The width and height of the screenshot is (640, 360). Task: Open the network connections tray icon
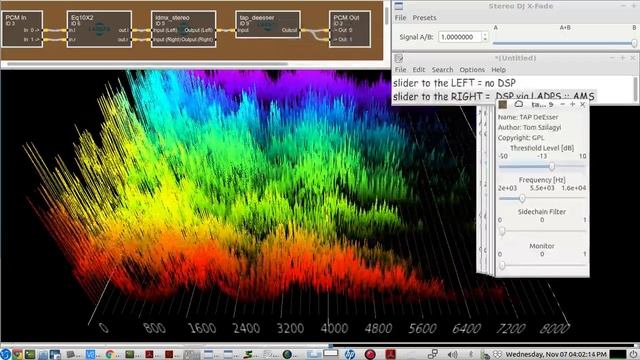tap(433, 354)
